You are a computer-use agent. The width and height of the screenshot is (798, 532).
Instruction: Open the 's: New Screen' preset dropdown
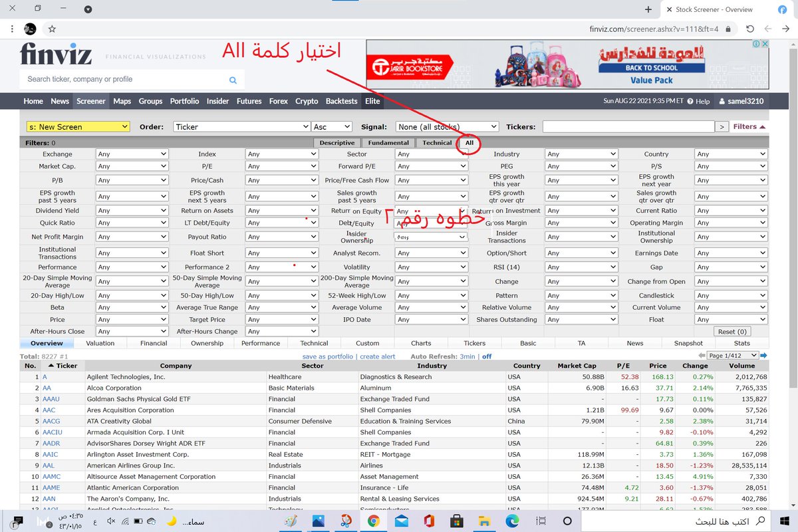coord(78,126)
